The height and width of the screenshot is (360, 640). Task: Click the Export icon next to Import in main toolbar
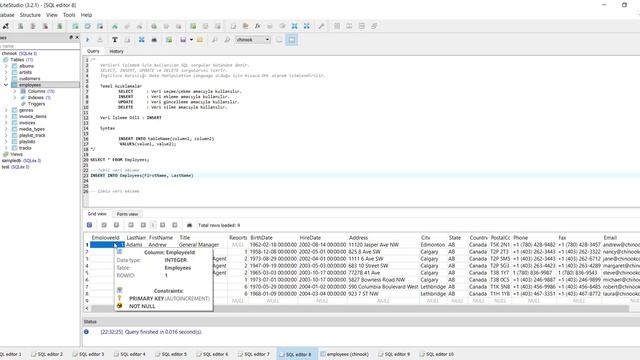coord(307,26)
